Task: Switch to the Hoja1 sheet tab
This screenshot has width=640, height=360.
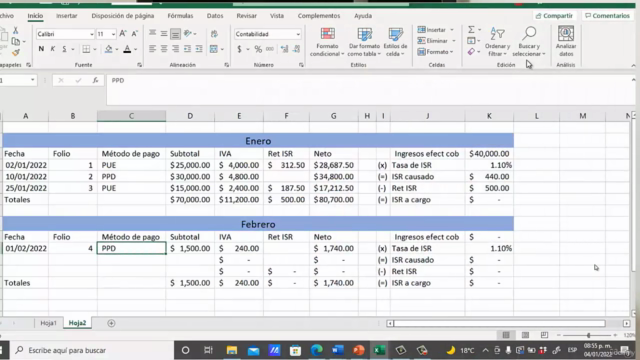Action: click(48, 323)
